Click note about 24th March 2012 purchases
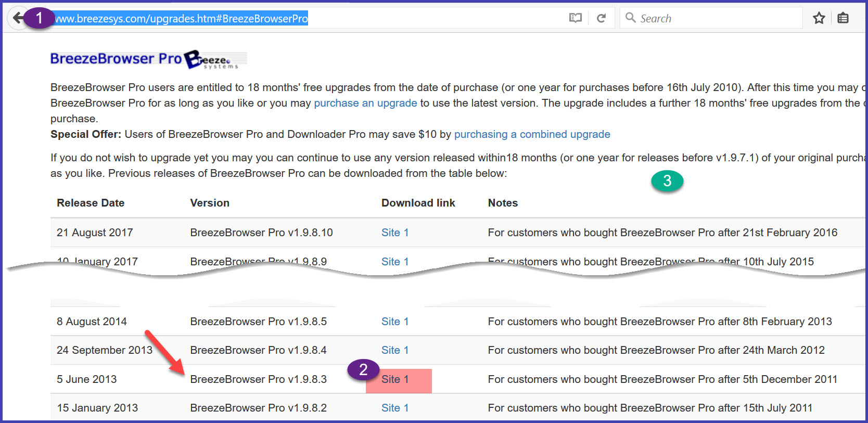868x423 pixels. coord(656,350)
